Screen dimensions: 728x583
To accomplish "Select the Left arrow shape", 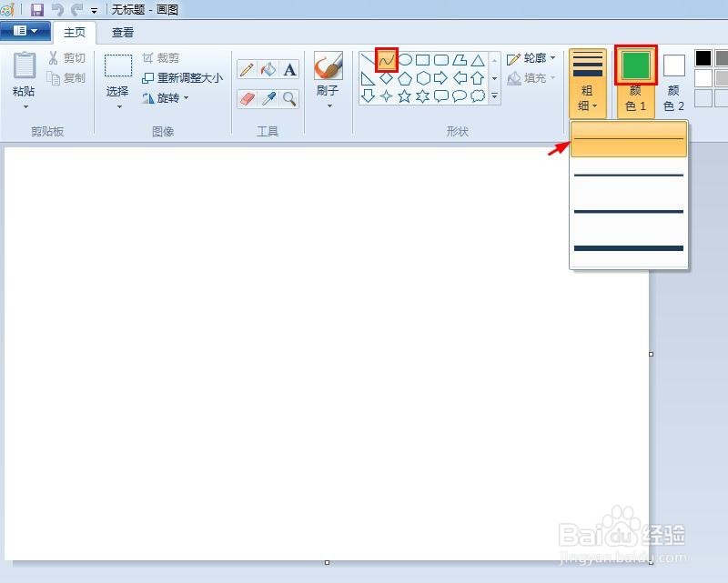I will pyautogui.click(x=460, y=78).
